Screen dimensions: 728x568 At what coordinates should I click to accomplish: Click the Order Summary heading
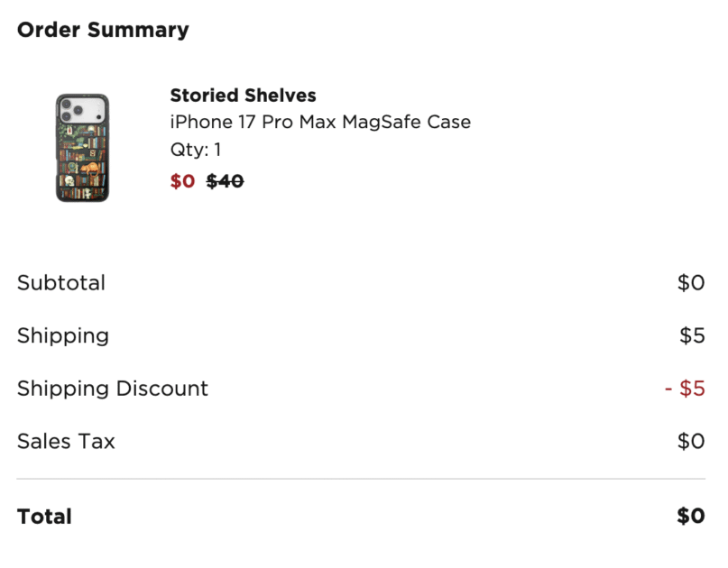pyautogui.click(x=103, y=30)
